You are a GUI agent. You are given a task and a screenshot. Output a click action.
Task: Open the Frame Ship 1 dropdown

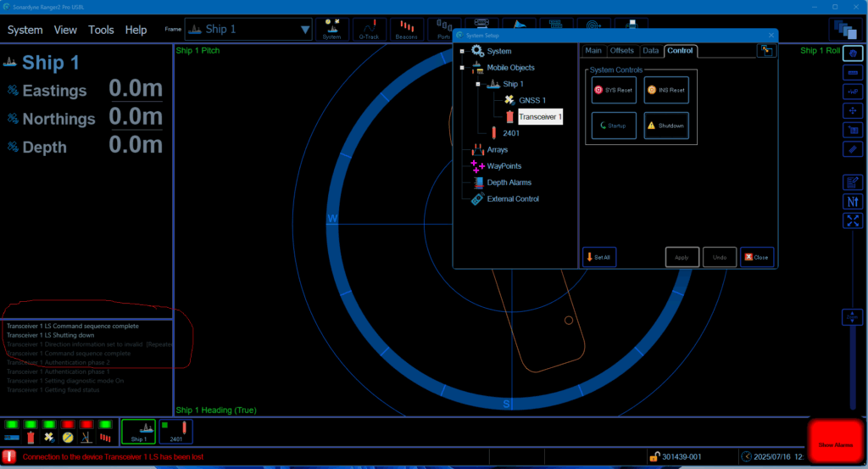point(248,30)
